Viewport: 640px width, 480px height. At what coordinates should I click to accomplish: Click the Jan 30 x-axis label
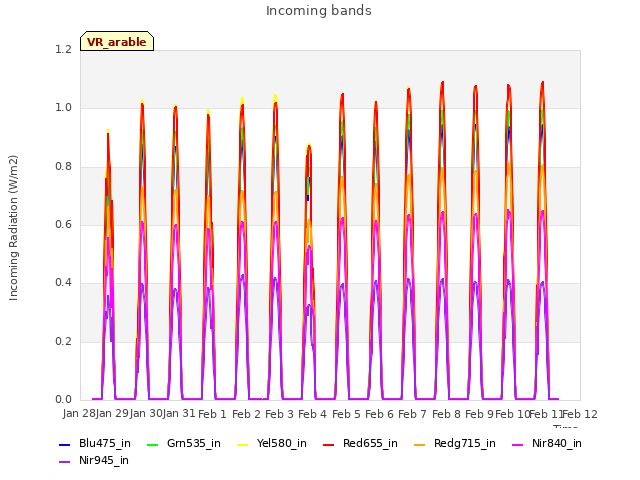tap(146, 414)
